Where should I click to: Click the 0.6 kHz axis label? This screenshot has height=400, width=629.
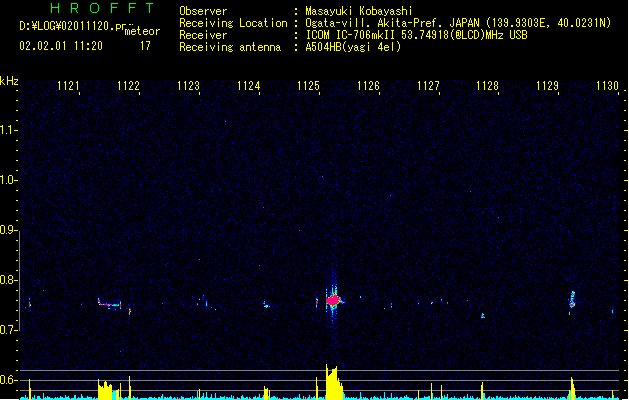point(8,380)
